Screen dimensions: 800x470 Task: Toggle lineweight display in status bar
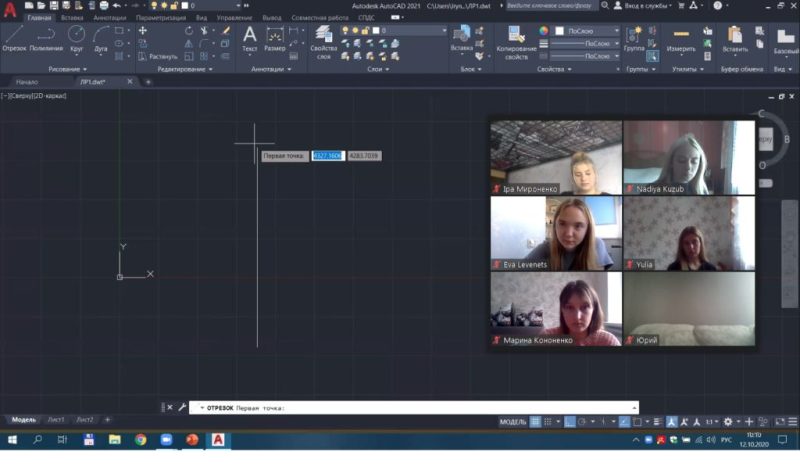click(x=658, y=422)
